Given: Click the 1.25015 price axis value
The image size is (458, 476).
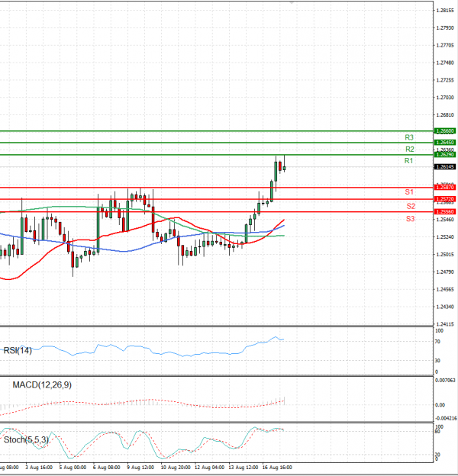Looking at the screenshot, I should (x=445, y=254).
